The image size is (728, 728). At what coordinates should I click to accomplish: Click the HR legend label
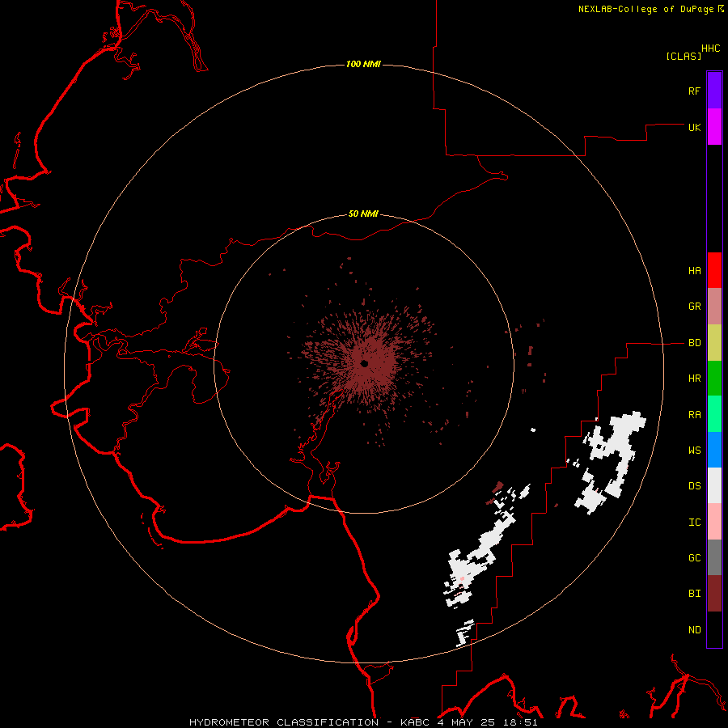click(x=695, y=379)
